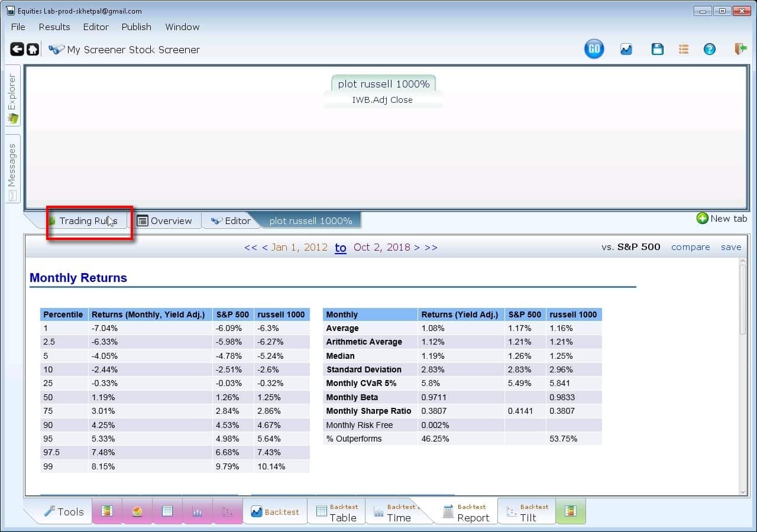
Task: Go back with the black arrow icon
Action: tap(17, 50)
